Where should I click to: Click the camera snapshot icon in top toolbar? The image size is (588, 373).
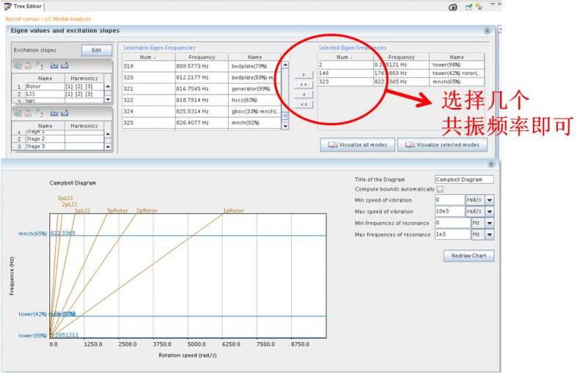[453, 7]
